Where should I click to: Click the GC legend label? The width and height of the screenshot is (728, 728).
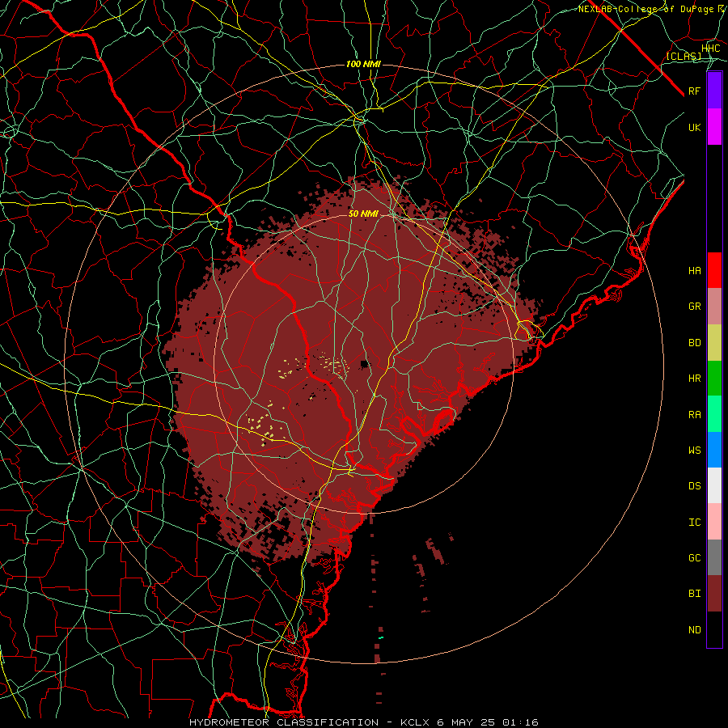694,558
